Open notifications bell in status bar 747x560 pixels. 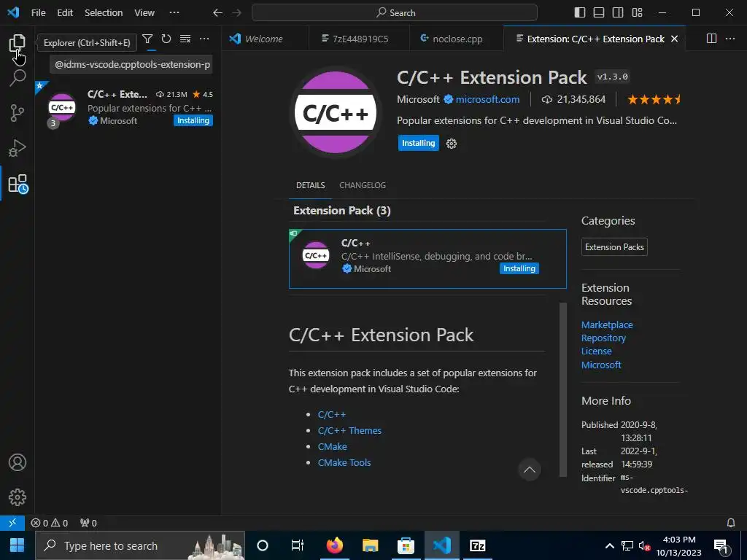(731, 523)
